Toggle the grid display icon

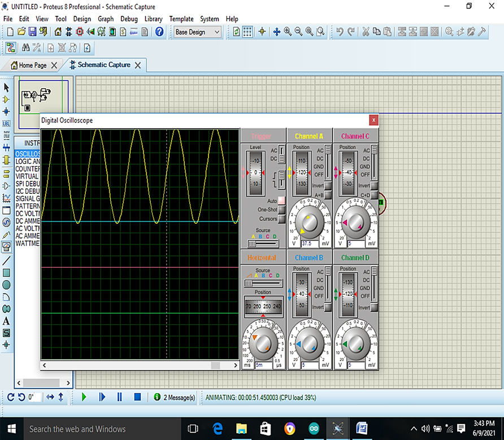pyautogui.click(x=247, y=32)
